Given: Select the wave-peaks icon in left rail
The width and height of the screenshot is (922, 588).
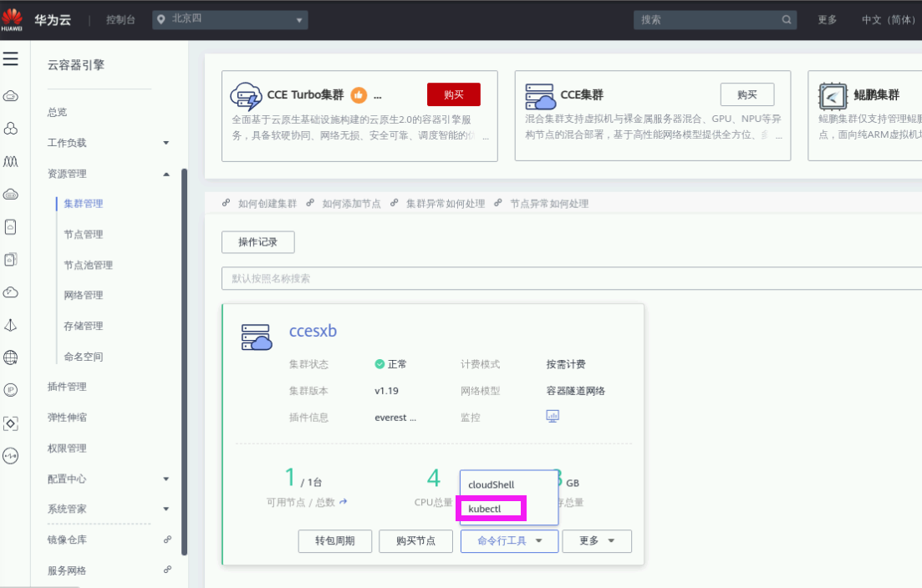Looking at the screenshot, I should coord(11,161).
